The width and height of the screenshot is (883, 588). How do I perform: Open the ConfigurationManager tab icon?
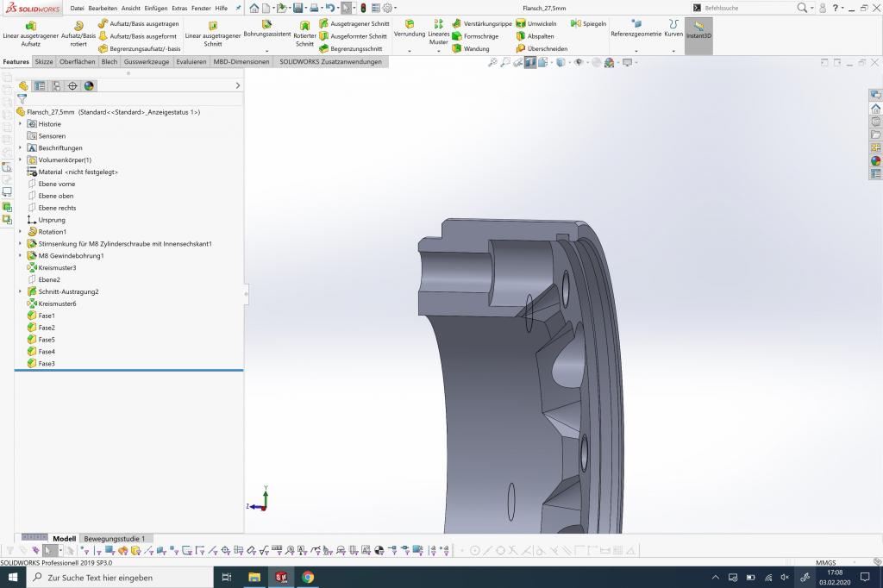pyautogui.click(x=56, y=86)
